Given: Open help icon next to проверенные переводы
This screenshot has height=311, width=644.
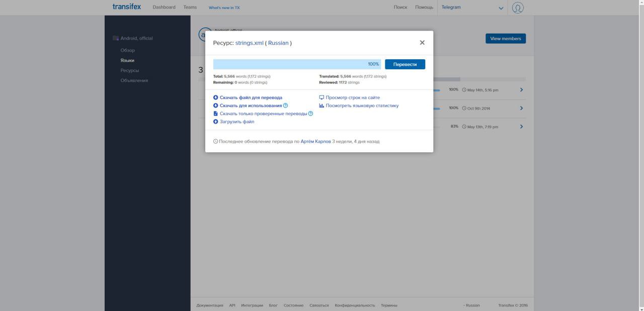Looking at the screenshot, I should click(310, 114).
